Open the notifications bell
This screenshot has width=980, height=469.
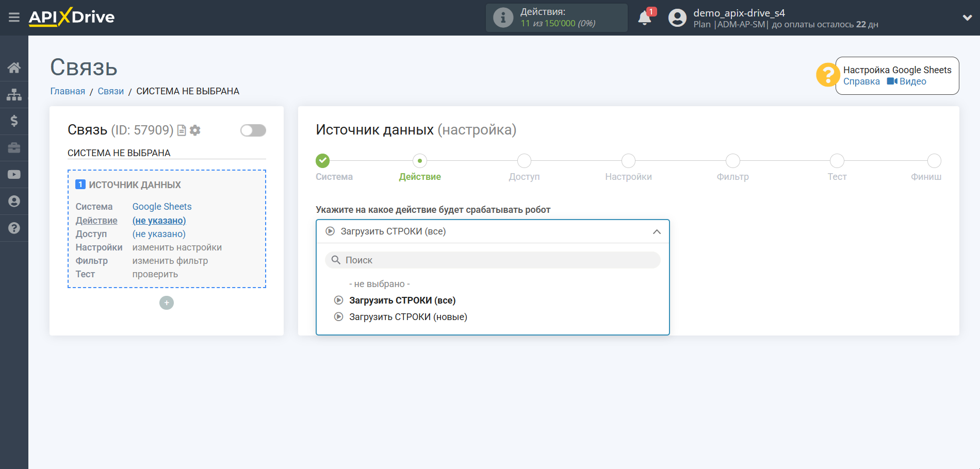pyautogui.click(x=644, y=18)
